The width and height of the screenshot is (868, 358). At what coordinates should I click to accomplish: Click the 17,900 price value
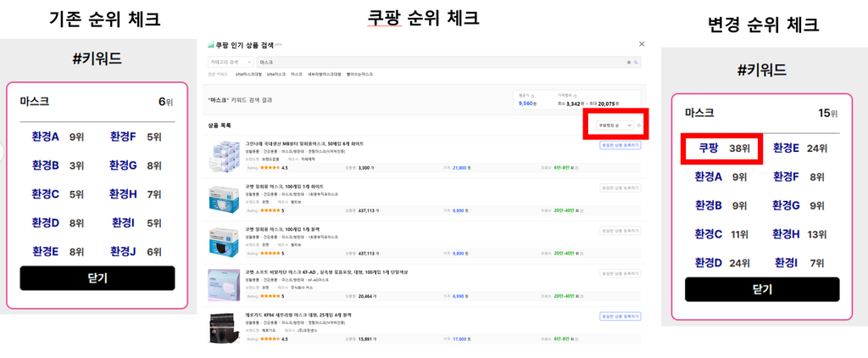[459, 338]
